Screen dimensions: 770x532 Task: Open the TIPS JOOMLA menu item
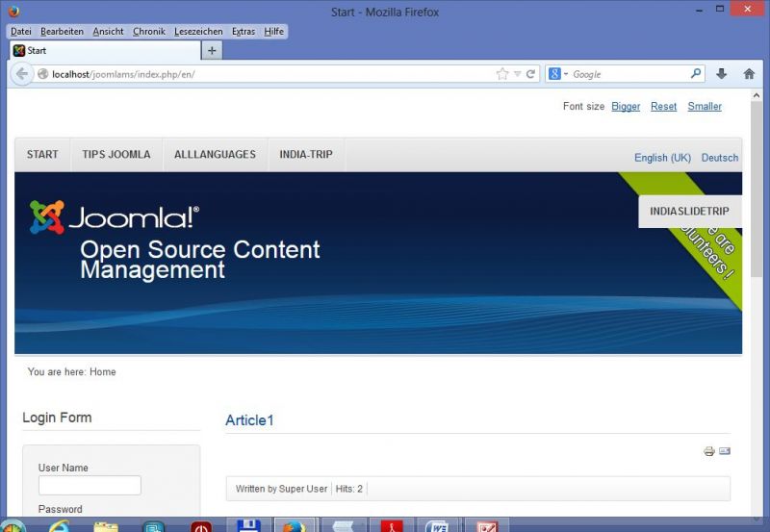[116, 155]
